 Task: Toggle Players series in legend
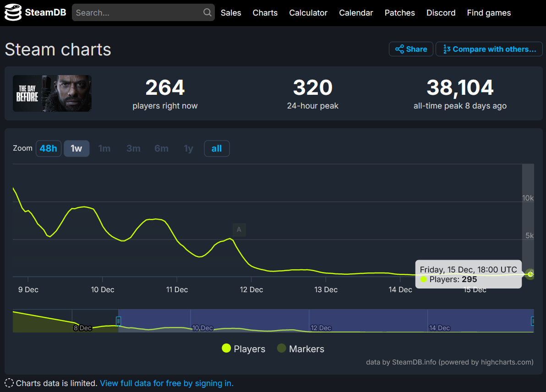click(x=243, y=348)
